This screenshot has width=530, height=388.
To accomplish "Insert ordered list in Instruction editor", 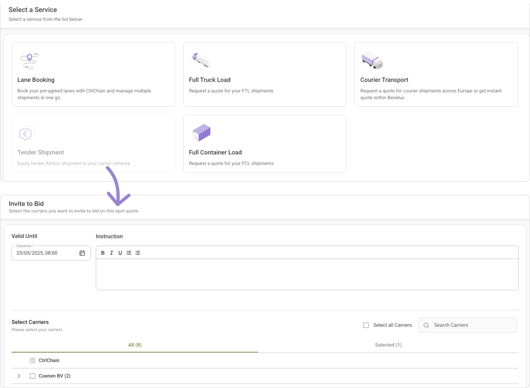I will [x=129, y=253].
